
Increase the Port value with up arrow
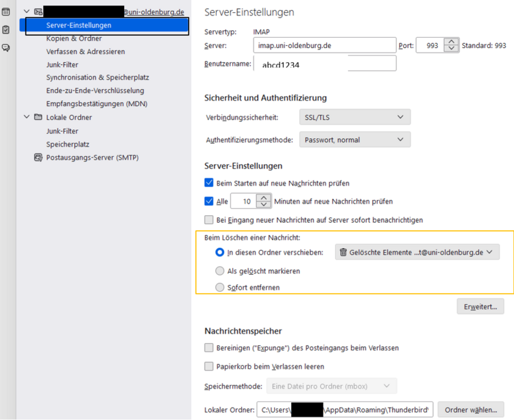coord(452,42)
